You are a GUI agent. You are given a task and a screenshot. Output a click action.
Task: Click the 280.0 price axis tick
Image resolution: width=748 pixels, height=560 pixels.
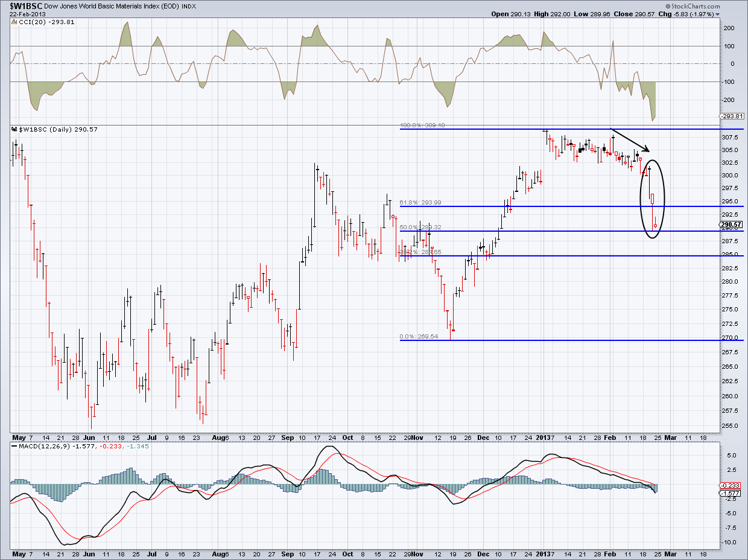[731, 282]
